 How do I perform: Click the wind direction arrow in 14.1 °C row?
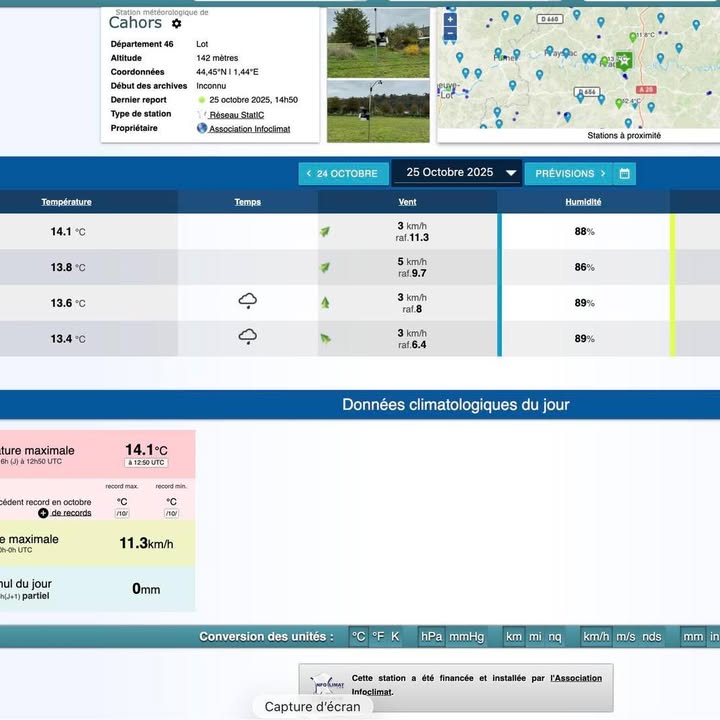[325, 232]
